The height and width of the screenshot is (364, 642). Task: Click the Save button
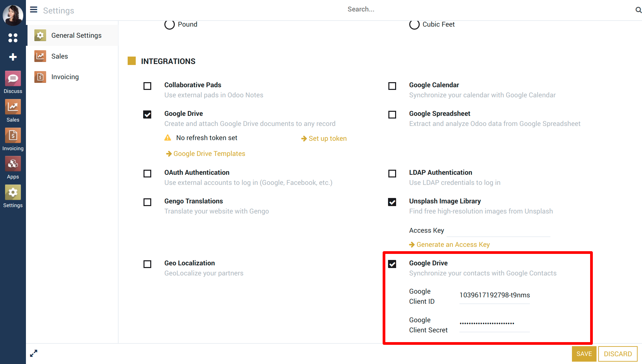coord(584,354)
